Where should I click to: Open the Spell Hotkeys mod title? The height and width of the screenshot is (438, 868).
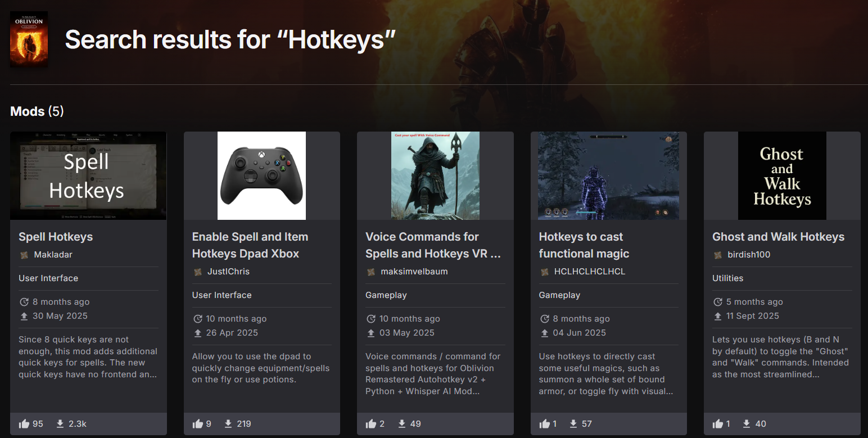56,237
